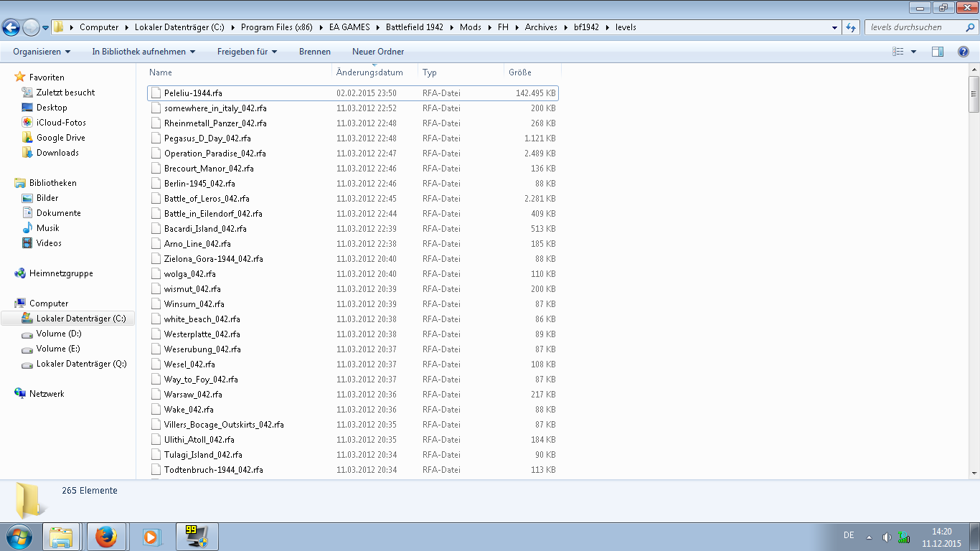Open Firefox from the taskbar
This screenshot has height=551, width=980.
click(105, 537)
